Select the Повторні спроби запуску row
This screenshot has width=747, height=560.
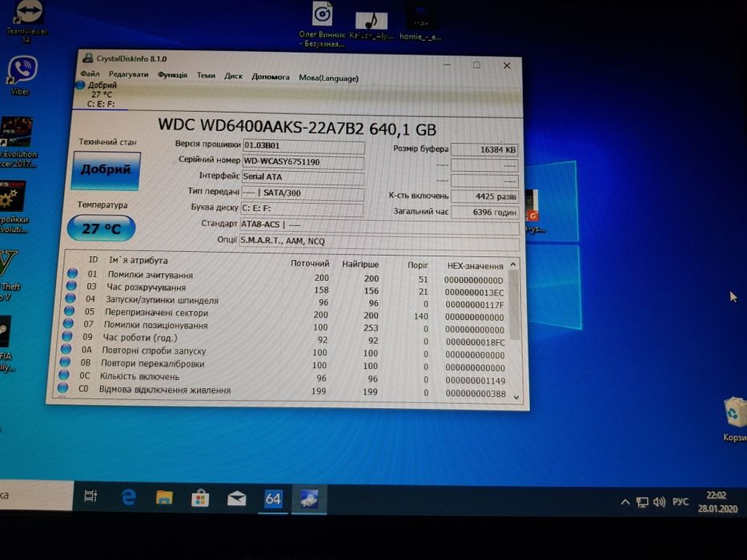[x=284, y=352]
